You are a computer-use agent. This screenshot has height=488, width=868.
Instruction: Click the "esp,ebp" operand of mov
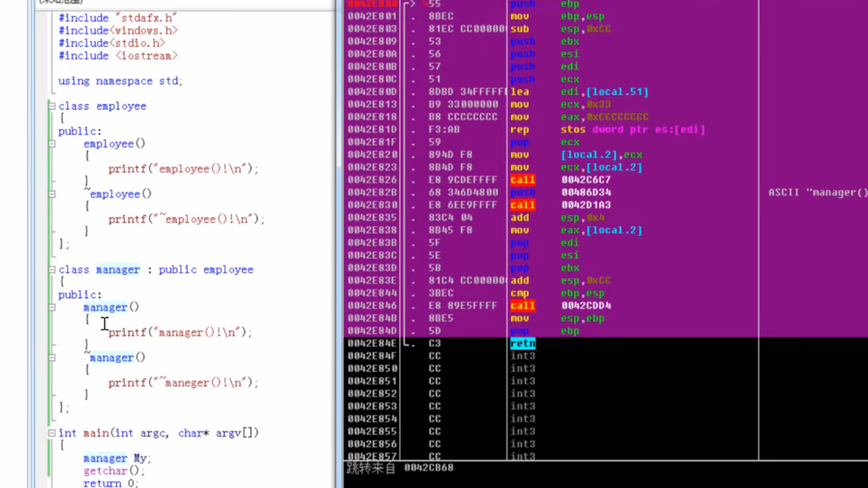(x=583, y=319)
